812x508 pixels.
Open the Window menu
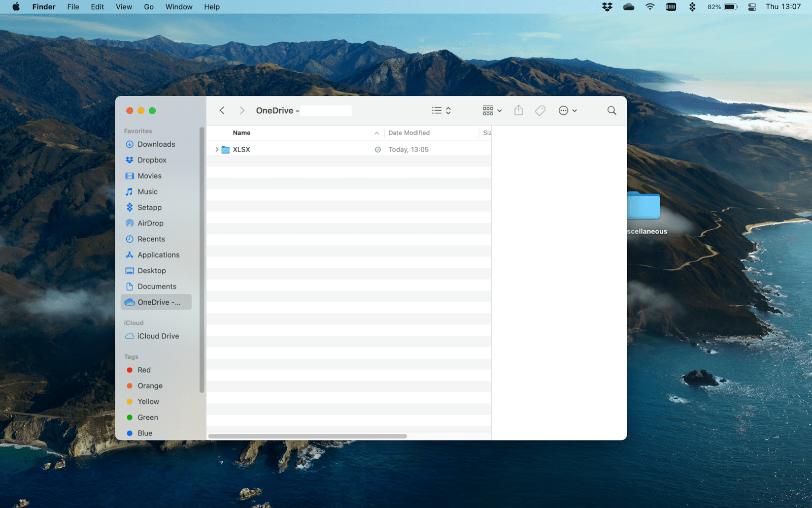(x=179, y=7)
